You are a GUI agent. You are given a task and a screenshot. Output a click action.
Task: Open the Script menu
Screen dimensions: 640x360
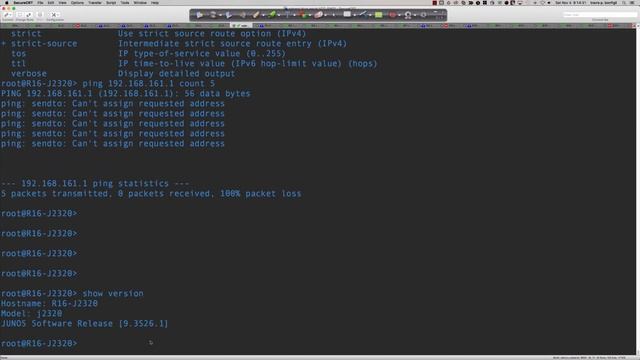(111, 2)
